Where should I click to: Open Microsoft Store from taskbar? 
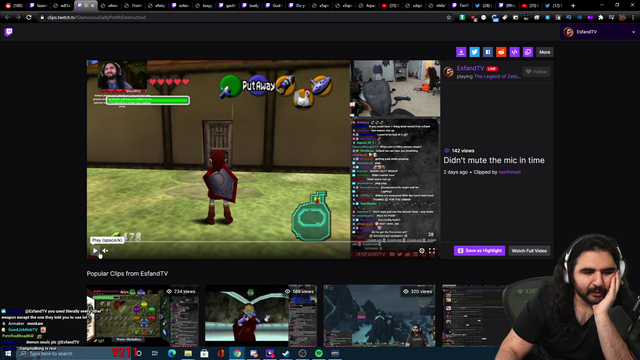click(x=204, y=353)
